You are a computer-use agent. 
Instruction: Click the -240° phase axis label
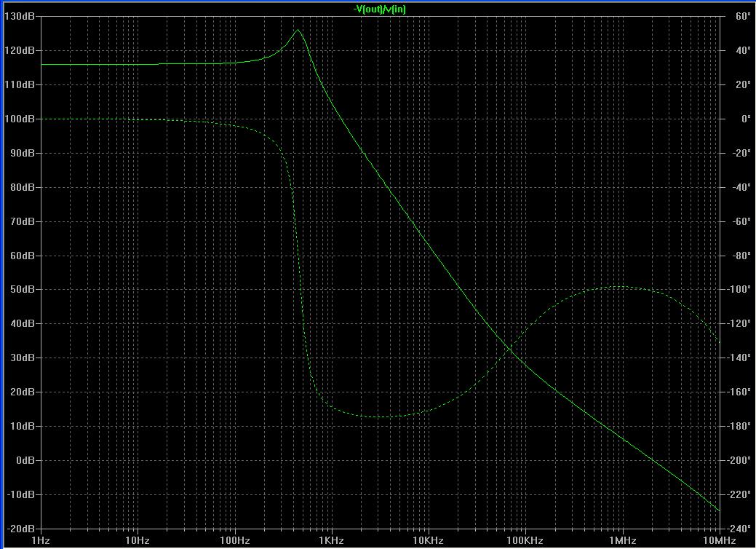coord(739,529)
